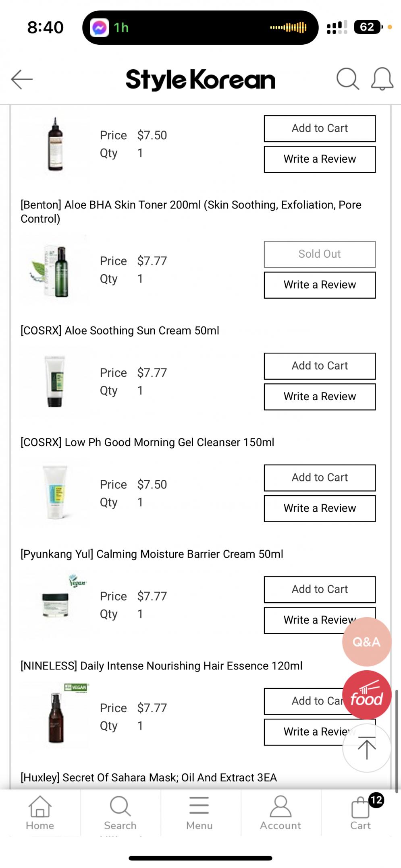Open the notifications bell
Screen dimensions: 401x868
pos(382,79)
